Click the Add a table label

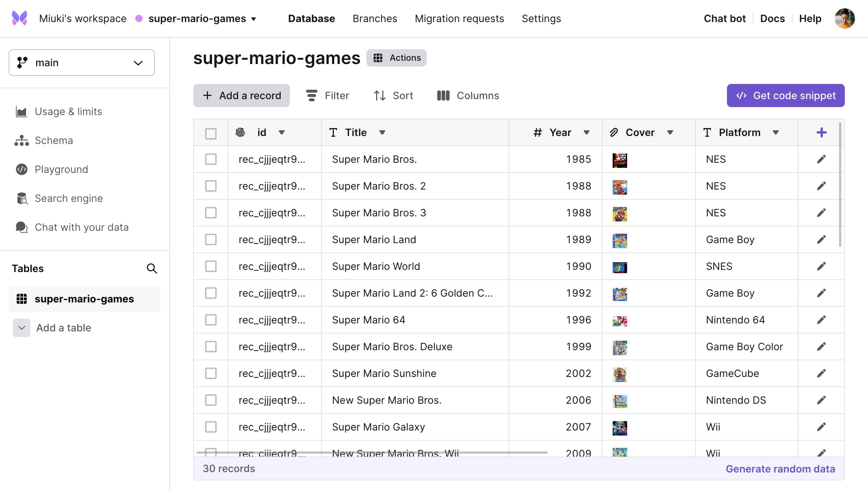pos(64,328)
